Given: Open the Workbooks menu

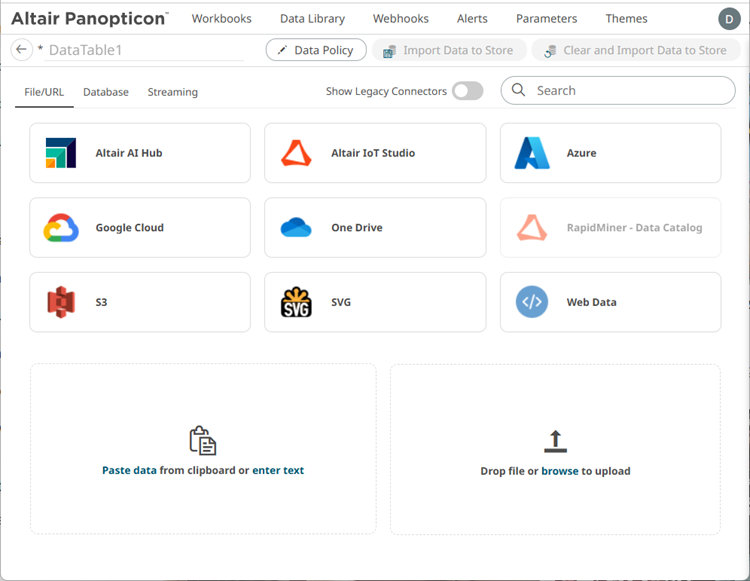Looking at the screenshot, I should pyautogui.click(x=221, y=19).
